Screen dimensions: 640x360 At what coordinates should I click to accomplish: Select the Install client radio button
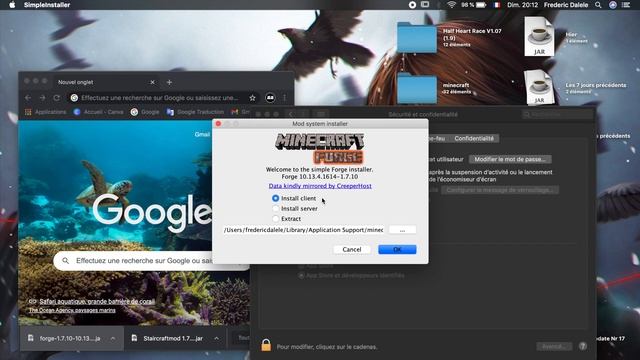pos(276,198)
